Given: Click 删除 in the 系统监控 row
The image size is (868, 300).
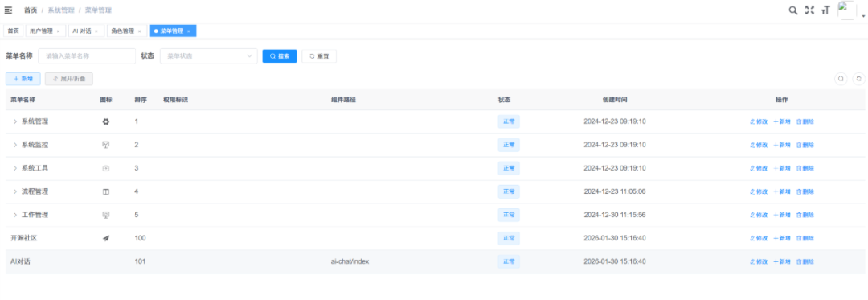Looking at the screenshot, I should click(x=805, y=145).
